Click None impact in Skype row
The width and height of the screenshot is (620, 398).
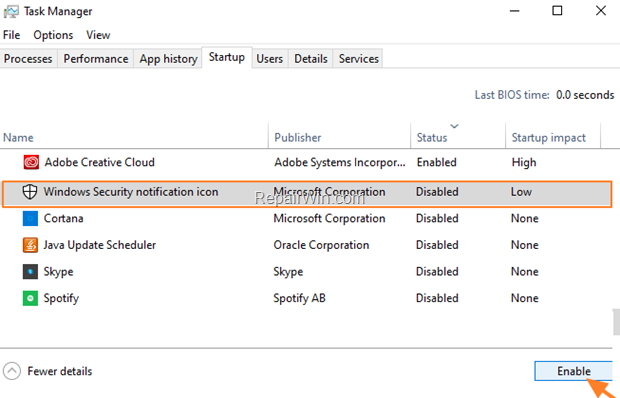tap(525, 272)
